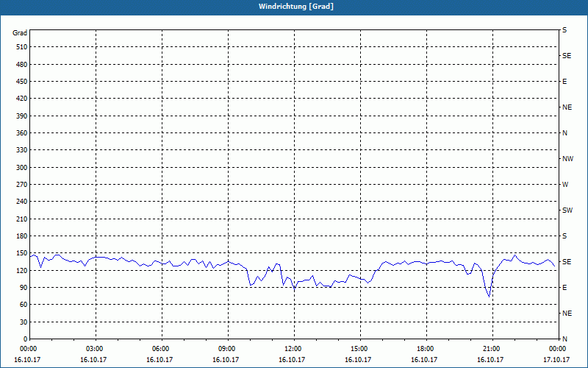Click the "18:00" time axis label
Viewport: 588px width, 368px height.
point(426,348)
